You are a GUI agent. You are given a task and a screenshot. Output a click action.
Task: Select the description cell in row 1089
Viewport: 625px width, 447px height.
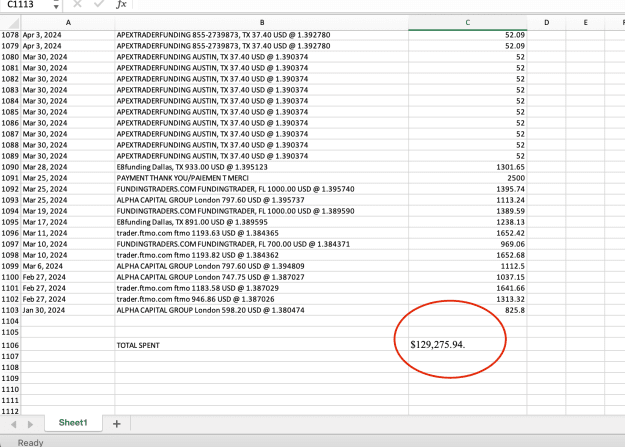click(x=262, y=156)
